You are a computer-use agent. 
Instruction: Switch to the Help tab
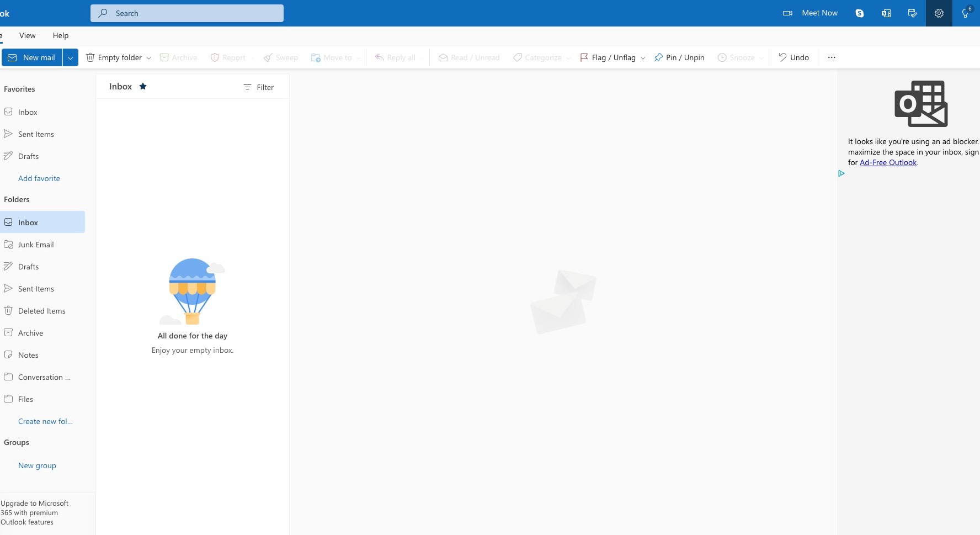pos(61,35)
